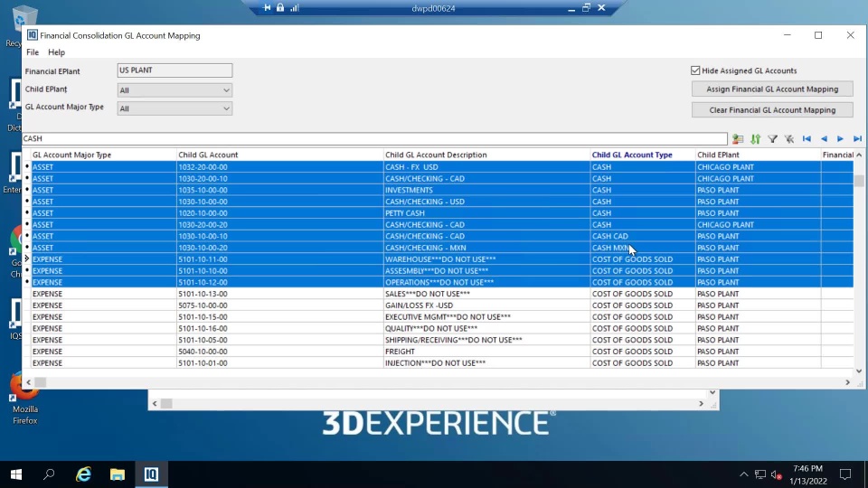Click the pin icon on the remote session bar

267,8
